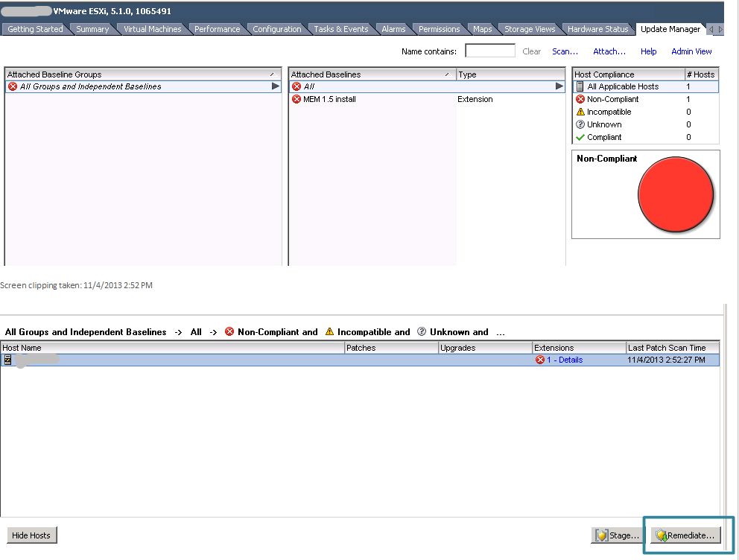The height and width of the screenshot is (560, 739).
Task: Sort by the Attached Baseline Groups column header
Action: tap(142, 74)
